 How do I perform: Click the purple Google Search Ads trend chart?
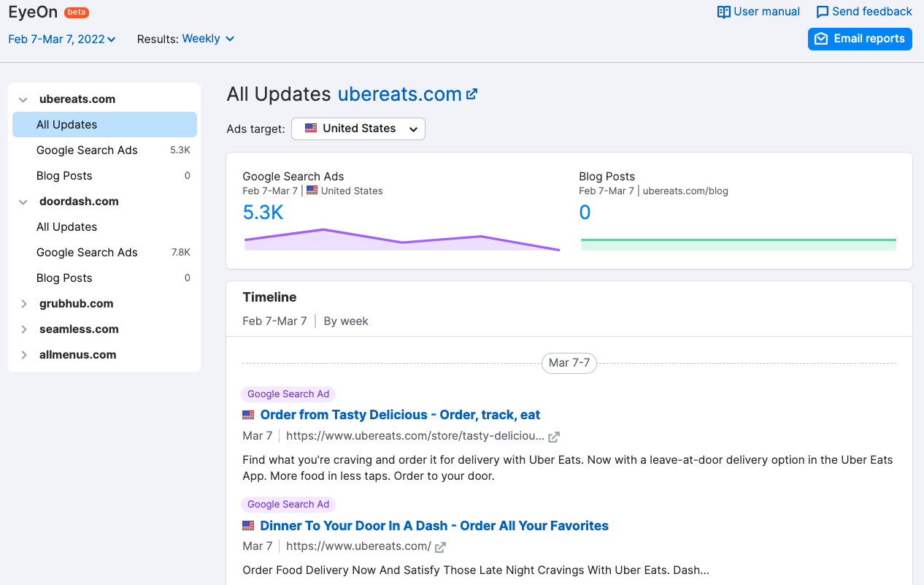click(401, 240)
